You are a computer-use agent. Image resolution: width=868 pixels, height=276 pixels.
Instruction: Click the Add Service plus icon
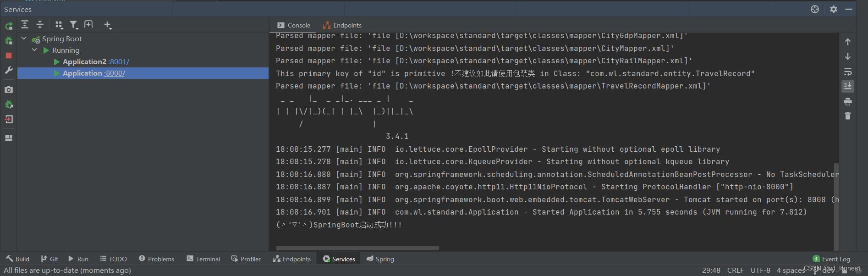click(107, 25)
